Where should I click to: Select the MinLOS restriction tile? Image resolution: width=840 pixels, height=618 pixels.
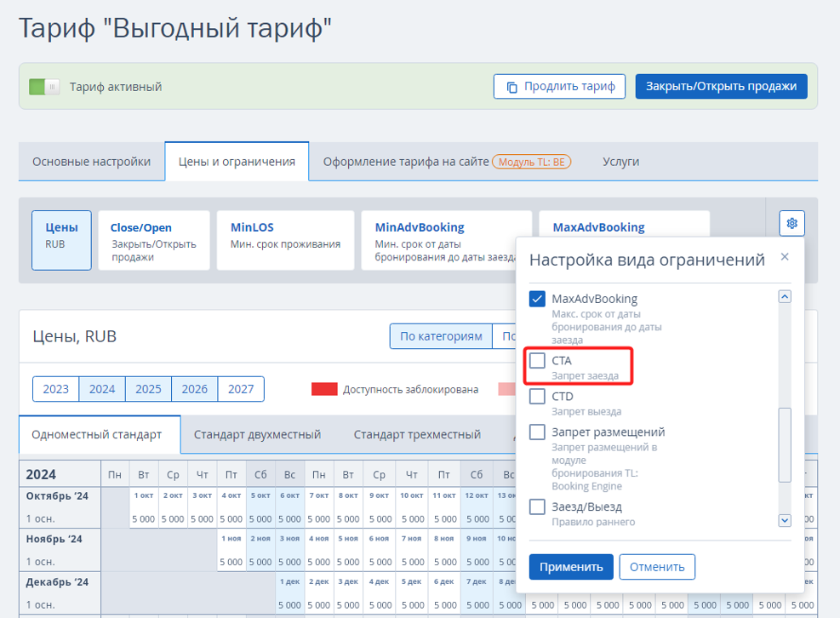285,241
